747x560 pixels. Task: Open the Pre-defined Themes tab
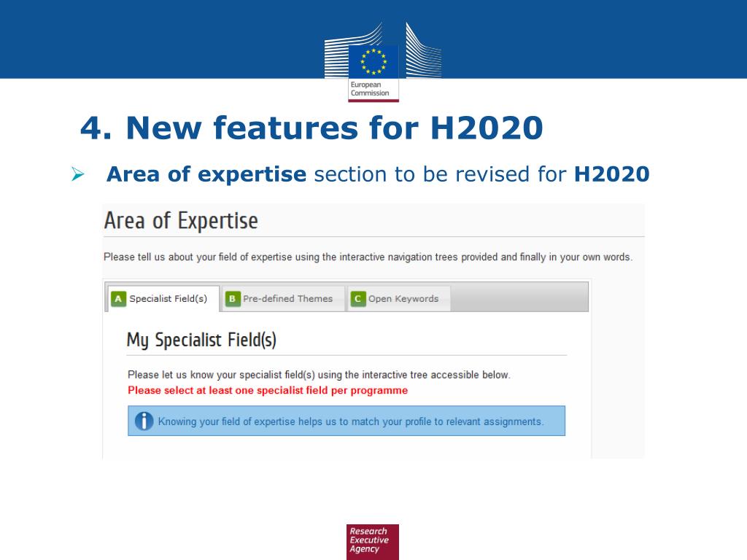tap(284, 298)
